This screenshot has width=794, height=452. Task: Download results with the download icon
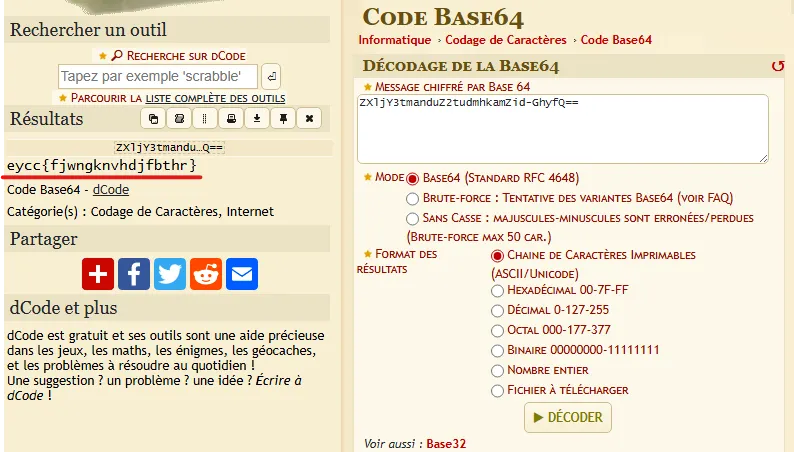pos(257,118)
